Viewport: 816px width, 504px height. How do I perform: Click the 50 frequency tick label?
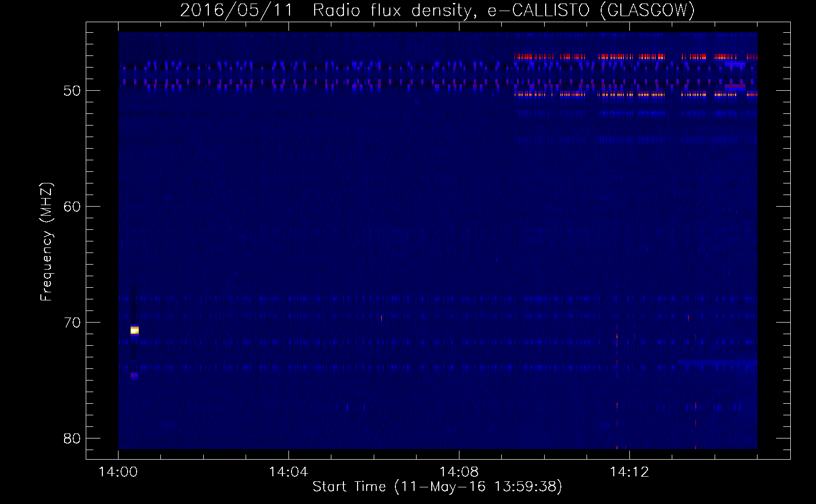tap(72, 91)
